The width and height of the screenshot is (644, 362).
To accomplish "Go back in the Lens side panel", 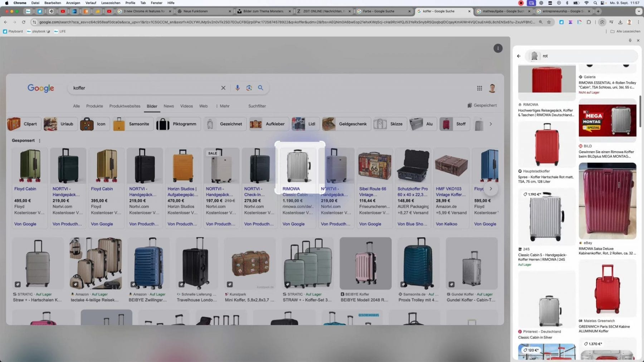I will click(519, 56).
